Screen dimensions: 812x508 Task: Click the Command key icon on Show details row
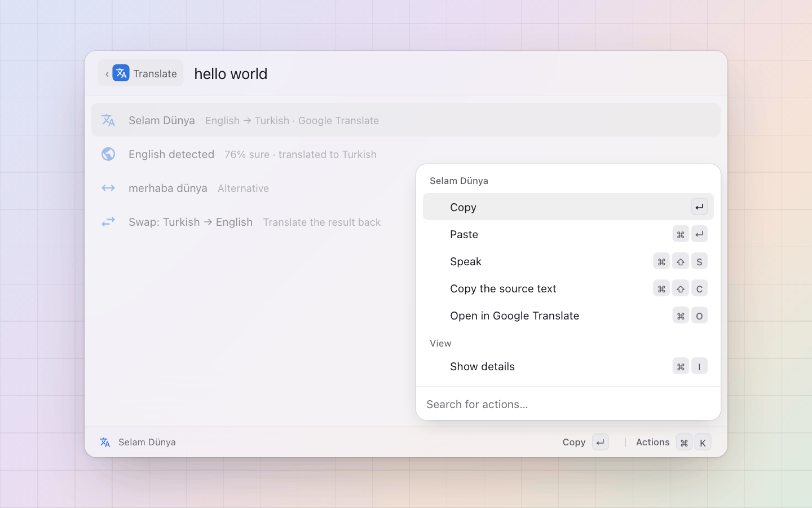point(681,366)
